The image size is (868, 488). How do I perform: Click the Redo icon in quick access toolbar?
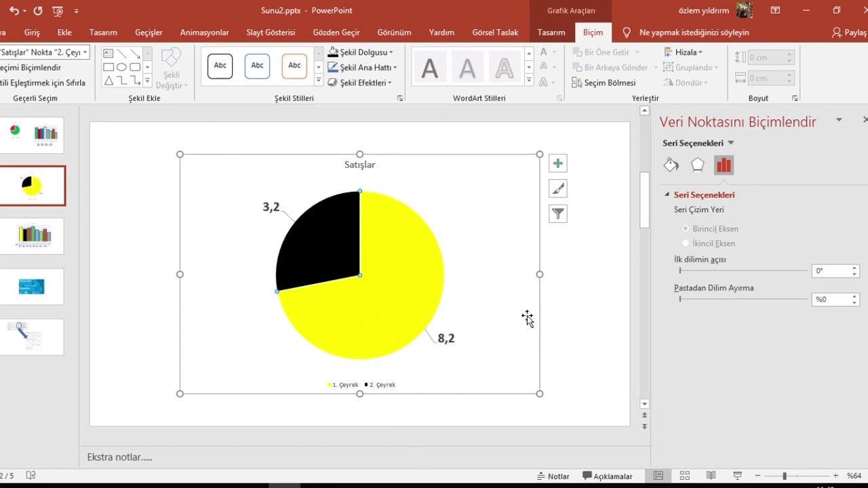pos(38,11)
